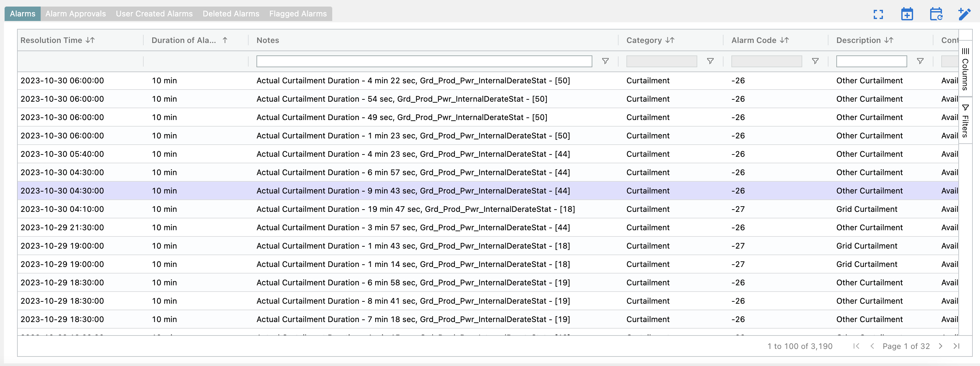Click the fullscreen expand icon
Screen dimensions: 980x366
[x=878, y=14]
